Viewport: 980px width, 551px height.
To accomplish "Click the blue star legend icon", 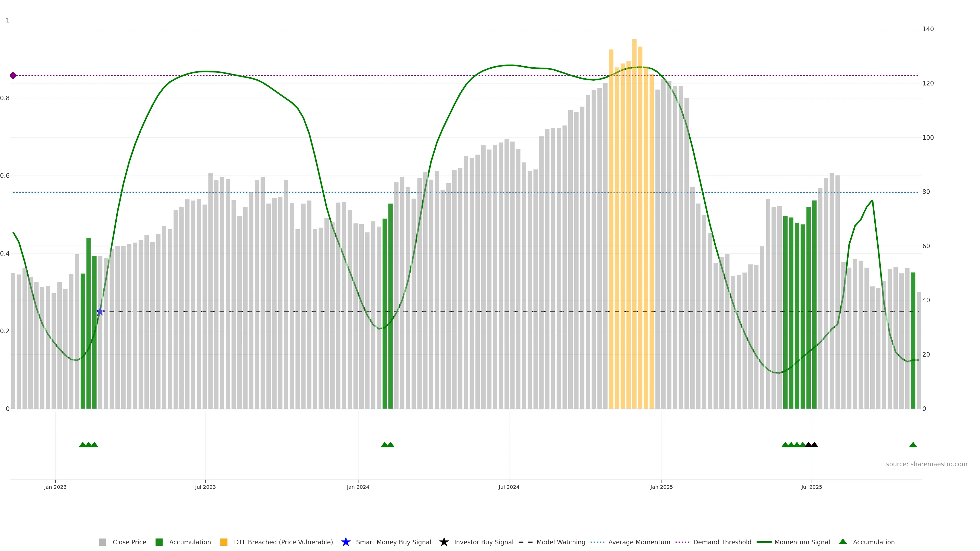I will point(346,542).
